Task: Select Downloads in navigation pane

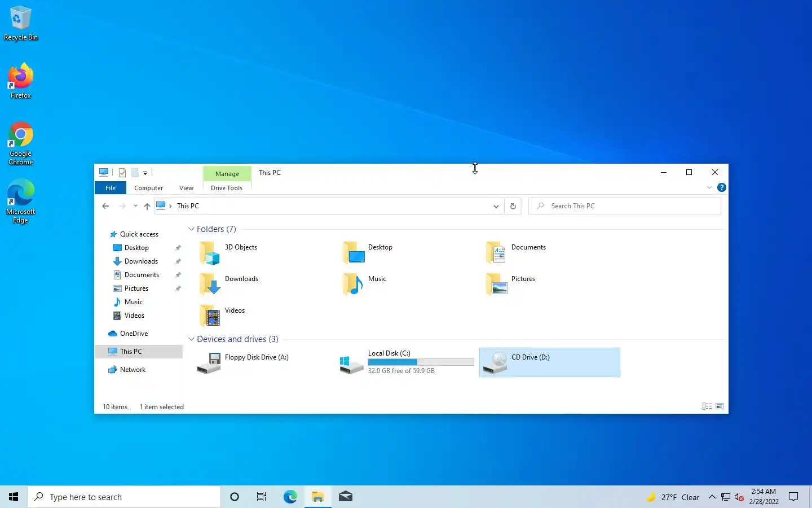Action: pos(141,261)
